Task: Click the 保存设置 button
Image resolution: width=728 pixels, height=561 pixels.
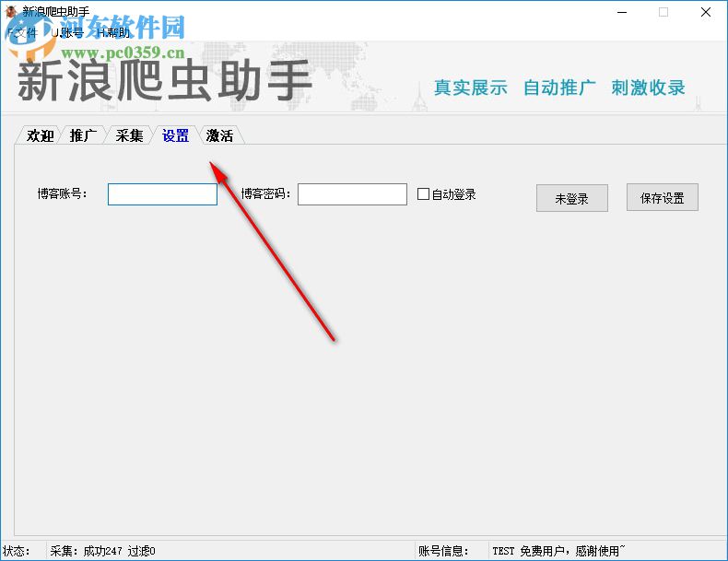Action: [x=662, y=198]
